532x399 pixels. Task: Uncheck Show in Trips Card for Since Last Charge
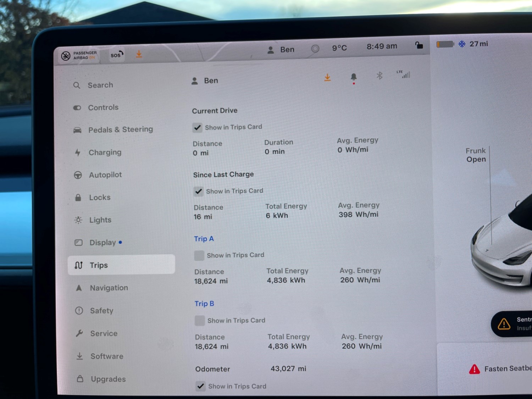coord(199,192)
